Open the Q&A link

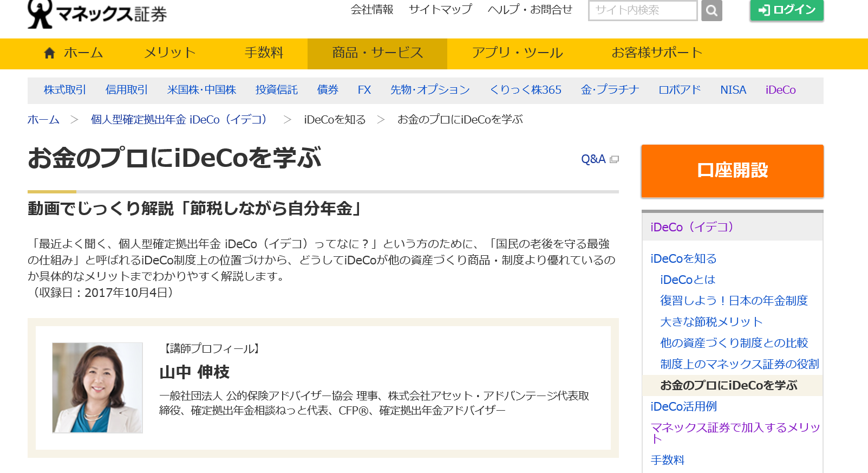coord(593,159)
